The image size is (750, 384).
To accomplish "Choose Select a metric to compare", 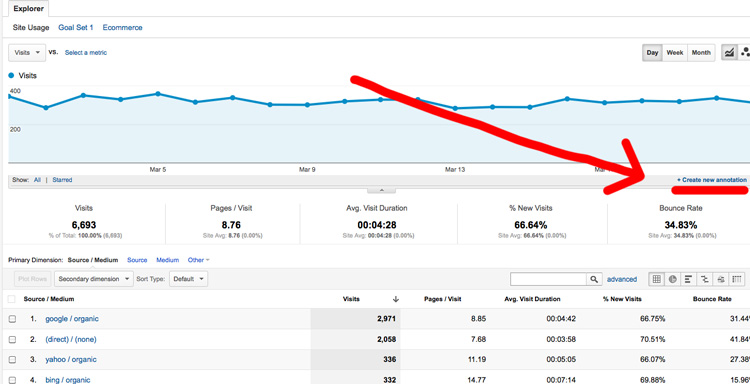I will [x=86, y=53].
